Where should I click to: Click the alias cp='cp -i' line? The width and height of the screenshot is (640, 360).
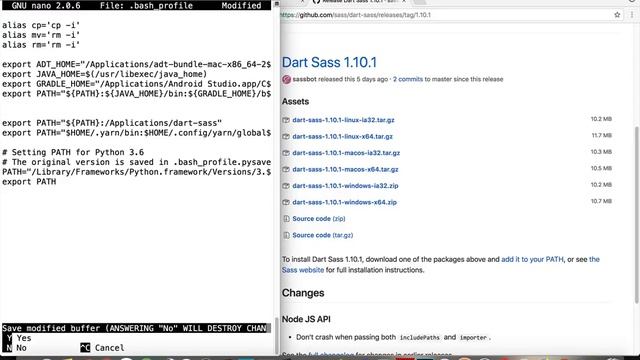point(41,25)
